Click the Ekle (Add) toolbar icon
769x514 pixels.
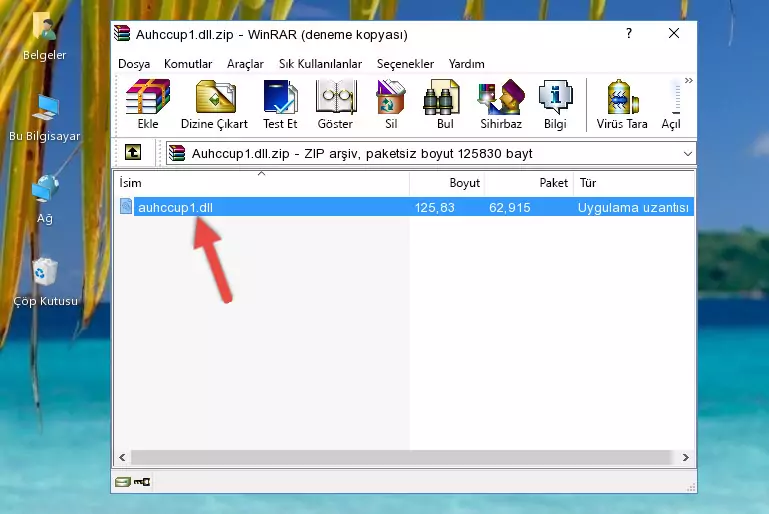click(x=148, y=104)
